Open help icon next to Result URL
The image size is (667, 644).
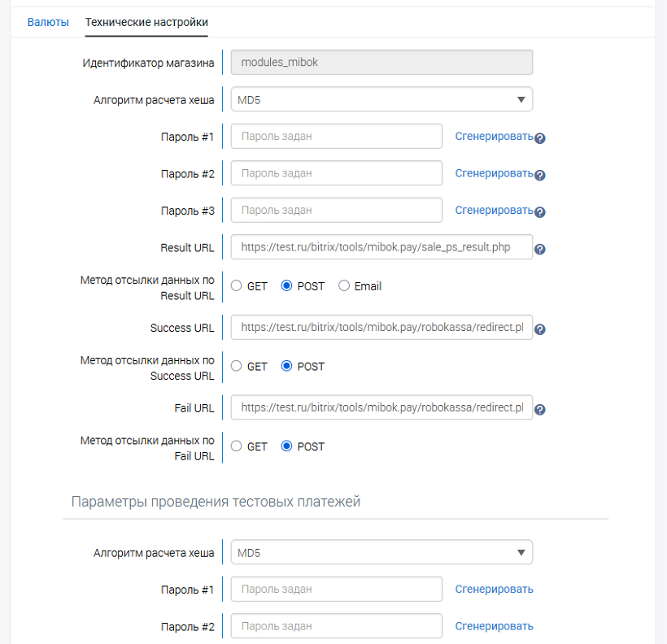[539, 249]
